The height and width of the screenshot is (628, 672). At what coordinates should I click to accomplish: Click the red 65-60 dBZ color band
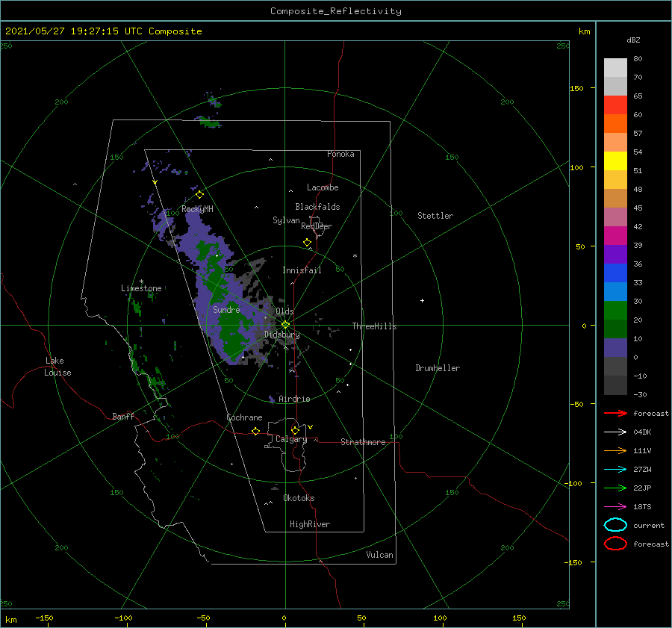click(x=615, y=105)
